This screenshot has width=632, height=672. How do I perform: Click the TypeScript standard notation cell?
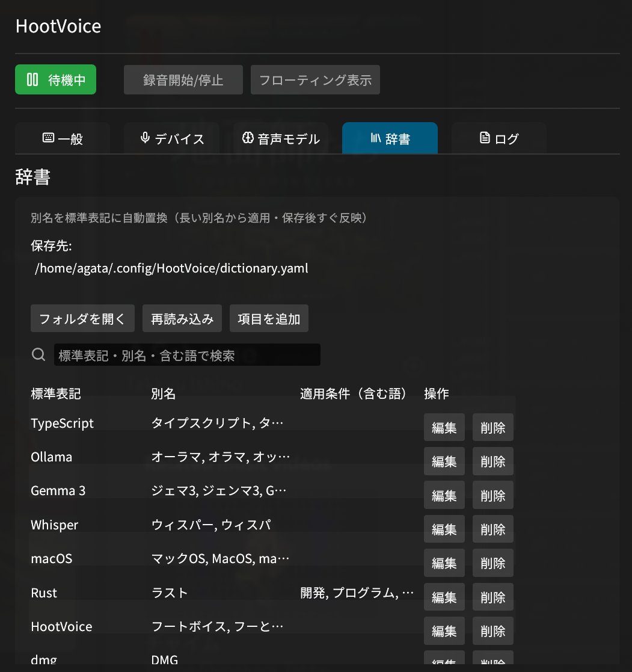[x=62, y=424]
